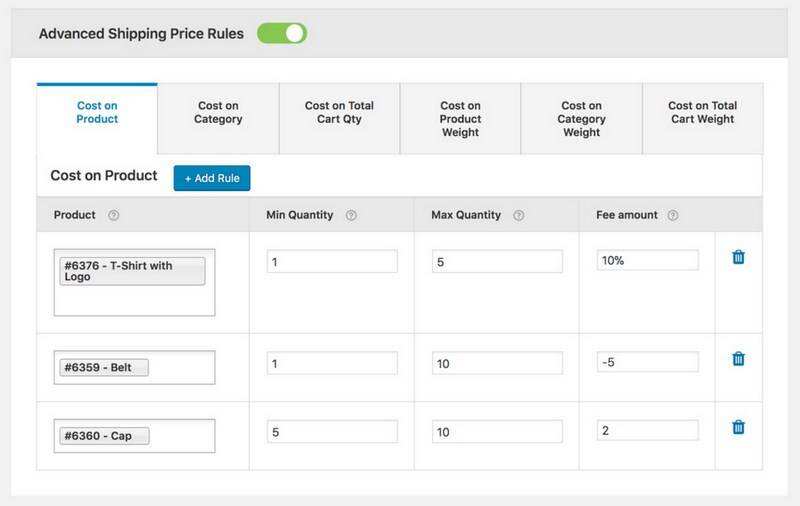Go to Cost on Category Weight tab
Viewport: 800px width, 506px height.
581,118
